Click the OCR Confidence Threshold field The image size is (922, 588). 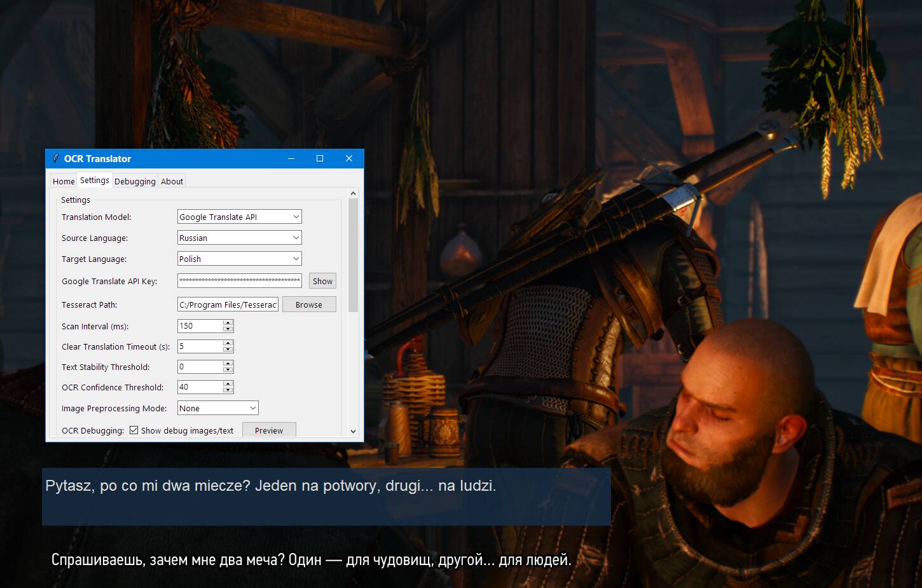click(x=200, y=386)
